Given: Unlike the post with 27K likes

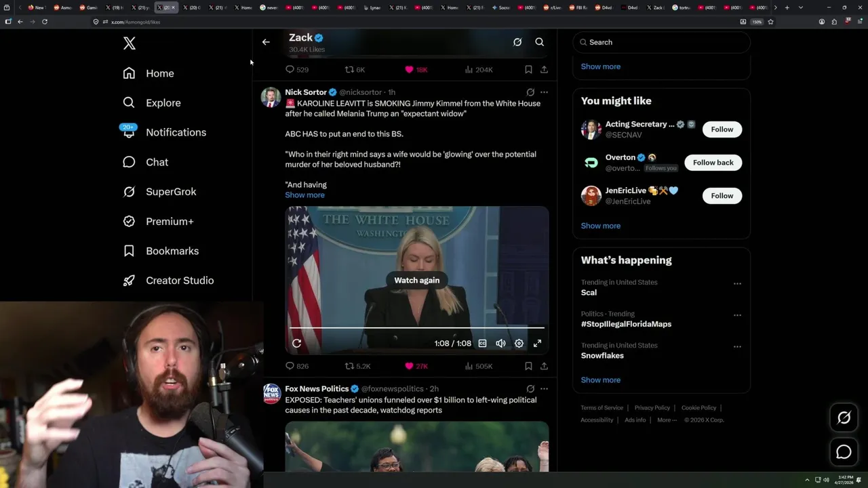Looking at the screenshot, I should [416, 366].
